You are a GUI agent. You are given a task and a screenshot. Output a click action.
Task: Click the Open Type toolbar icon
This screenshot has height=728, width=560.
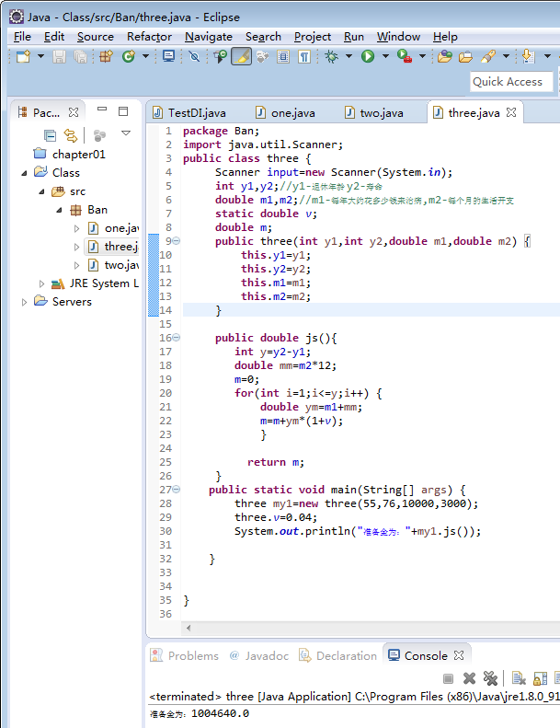443,57
